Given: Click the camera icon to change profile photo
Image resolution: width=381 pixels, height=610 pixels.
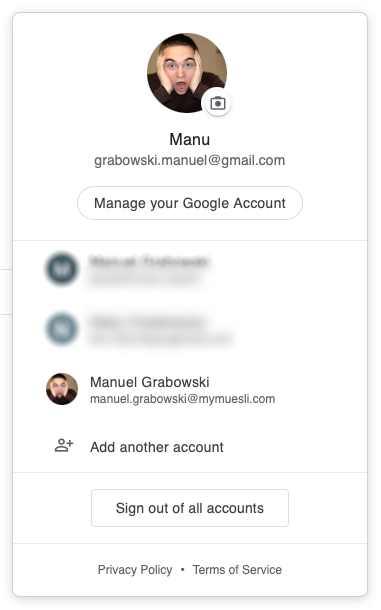Looking at the screenshot, I should click(218, 103).
